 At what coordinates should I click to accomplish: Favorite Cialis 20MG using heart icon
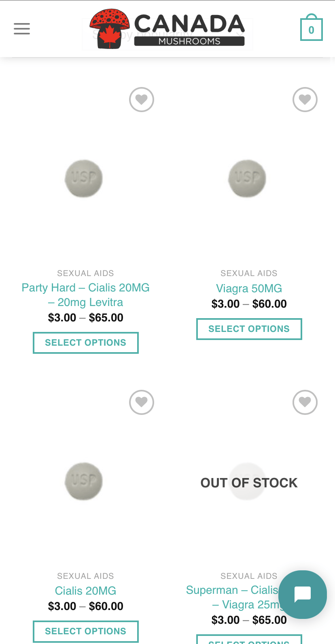click(x=142, y=402)
